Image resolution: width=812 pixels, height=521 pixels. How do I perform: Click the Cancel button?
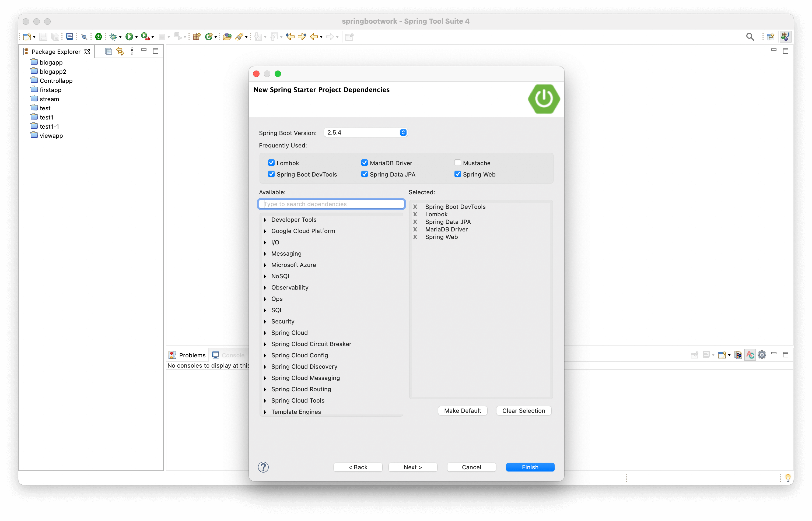pos(471,467)
